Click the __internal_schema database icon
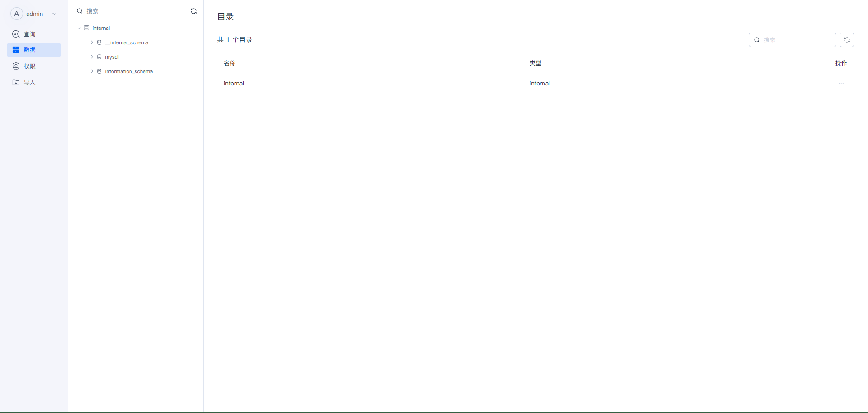The width and height of the screenshot is (868, 413). pyautogui.click(x=99, y=42)
